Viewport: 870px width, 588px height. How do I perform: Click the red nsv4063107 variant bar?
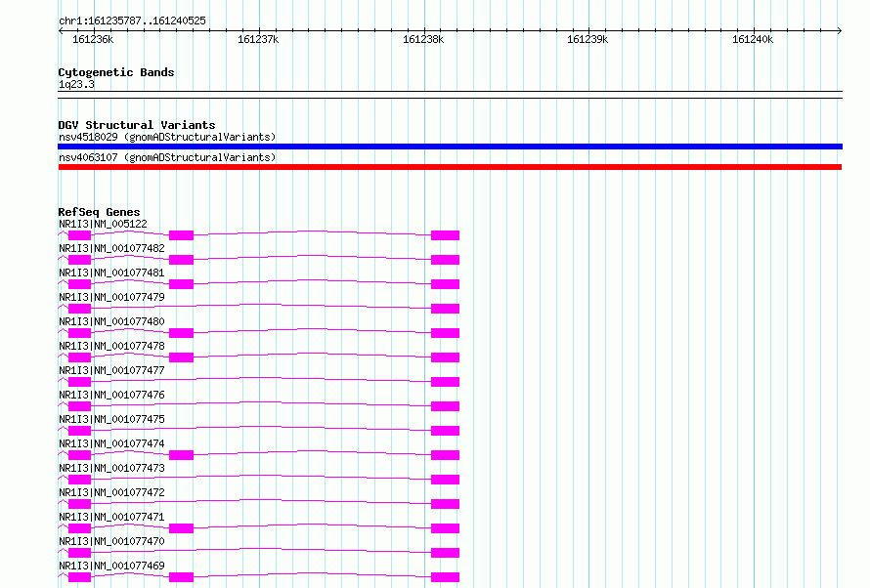(450, 167)
